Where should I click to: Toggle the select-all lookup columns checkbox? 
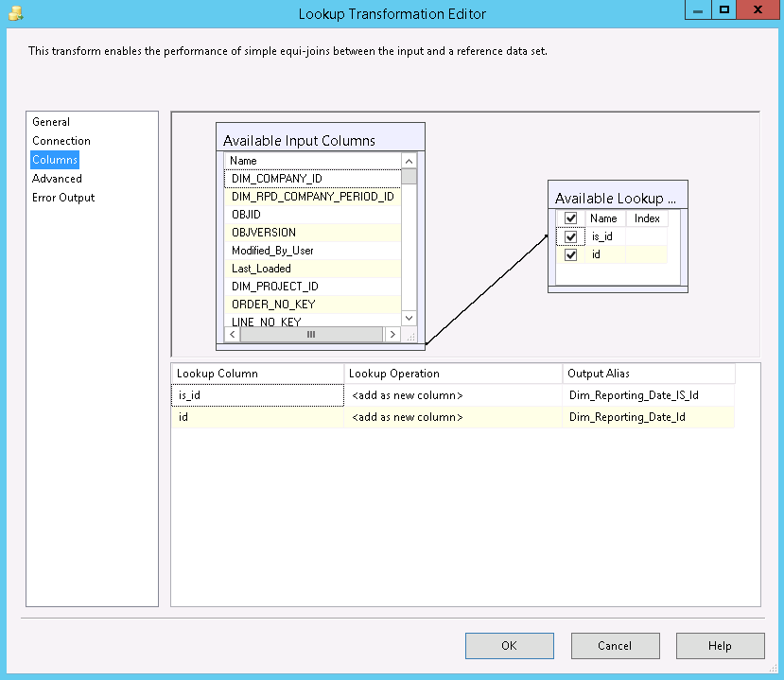point(570,218)
